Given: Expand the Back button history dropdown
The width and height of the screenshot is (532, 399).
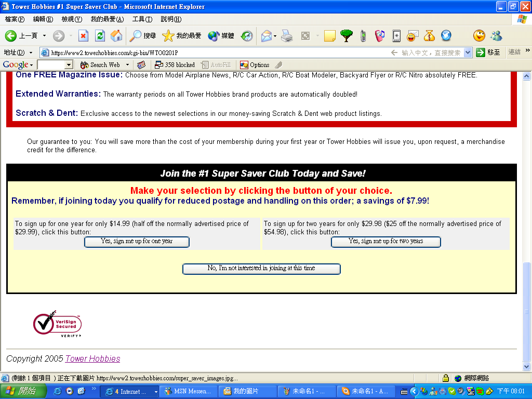Looking at the screenshot, I should [x=44, y=36].
